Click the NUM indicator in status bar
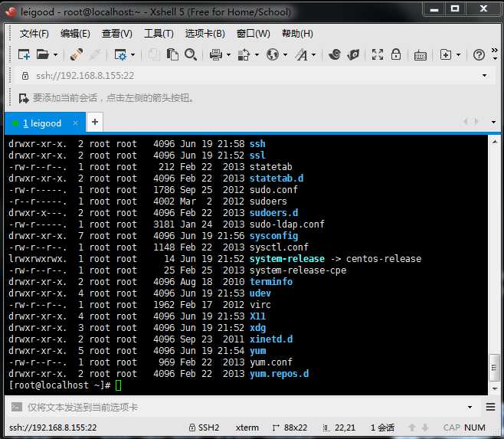The image size is (504, 439). point(475,428)
